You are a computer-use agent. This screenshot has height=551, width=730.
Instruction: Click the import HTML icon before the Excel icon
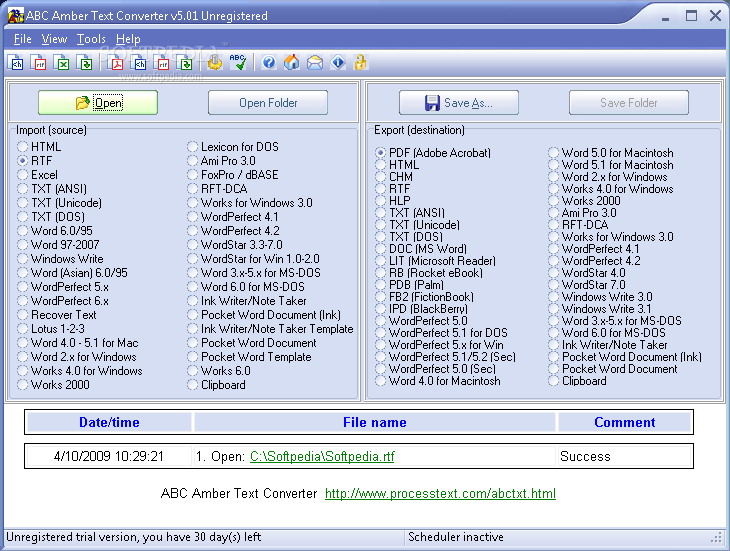point(16,62)
